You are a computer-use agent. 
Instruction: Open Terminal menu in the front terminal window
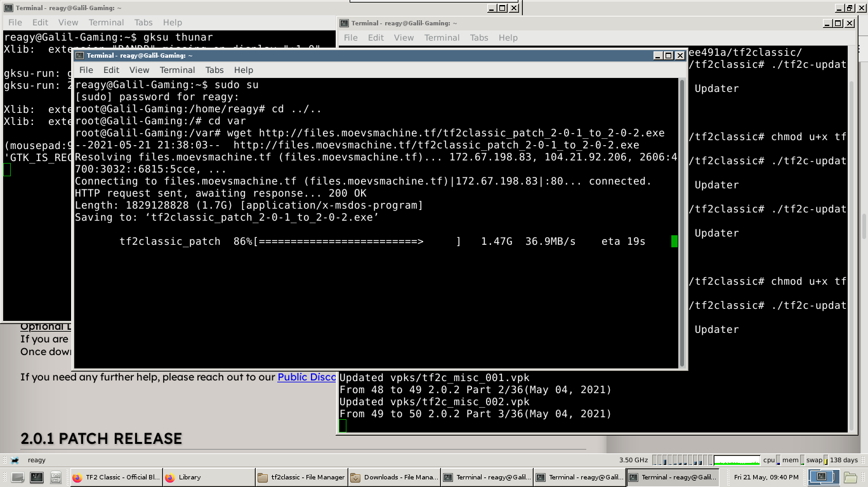pos(177,70)
